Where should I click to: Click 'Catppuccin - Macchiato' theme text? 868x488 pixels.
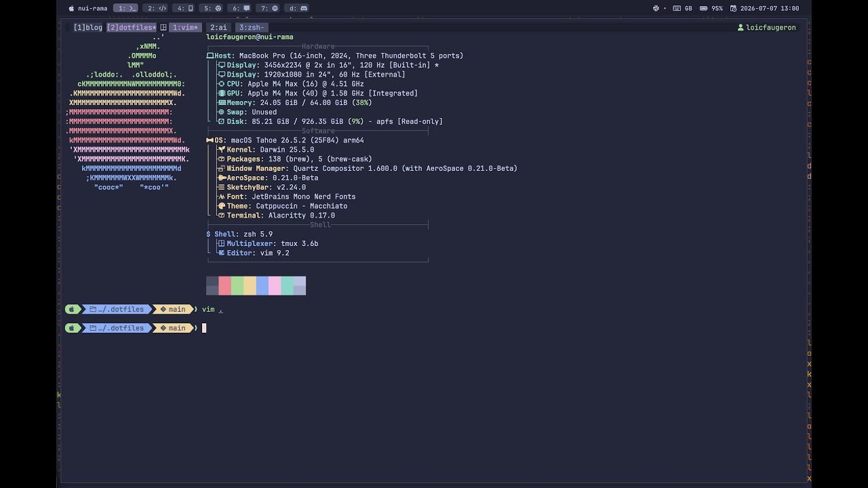pyautogui.click(x=301, y=206)
